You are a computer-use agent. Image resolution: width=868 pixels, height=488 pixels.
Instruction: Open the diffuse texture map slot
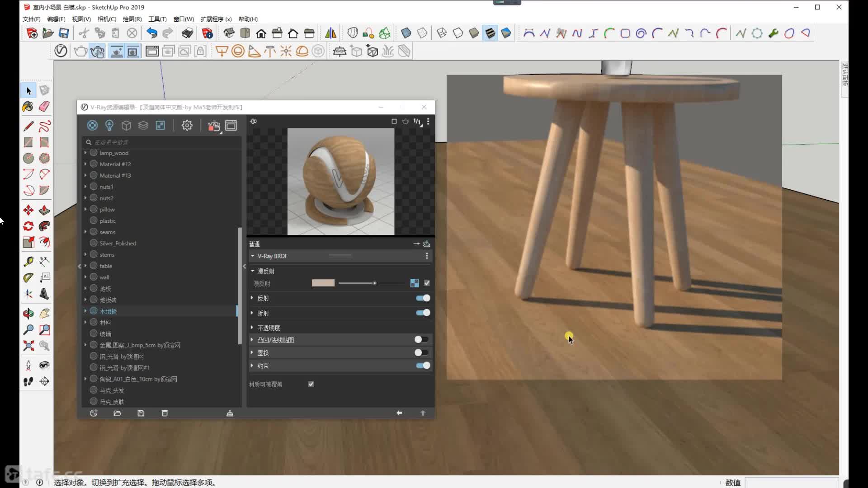pyautogui.click(x=414, y=283)
